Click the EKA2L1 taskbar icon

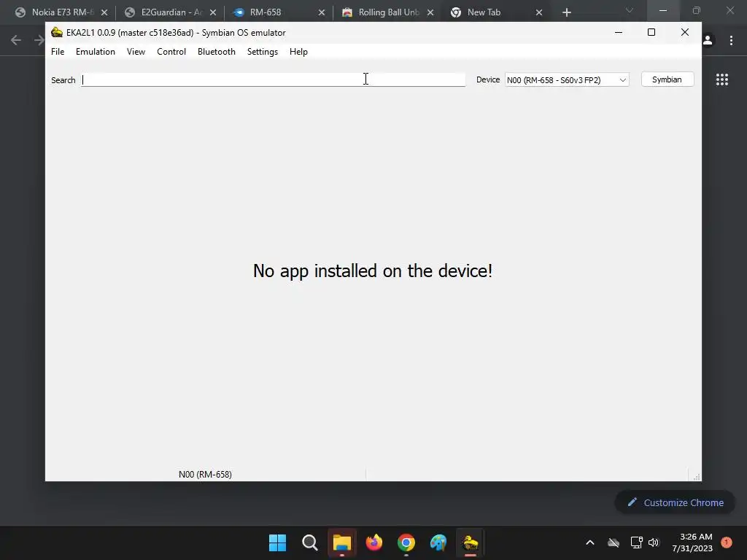click(x=471, y=542)
